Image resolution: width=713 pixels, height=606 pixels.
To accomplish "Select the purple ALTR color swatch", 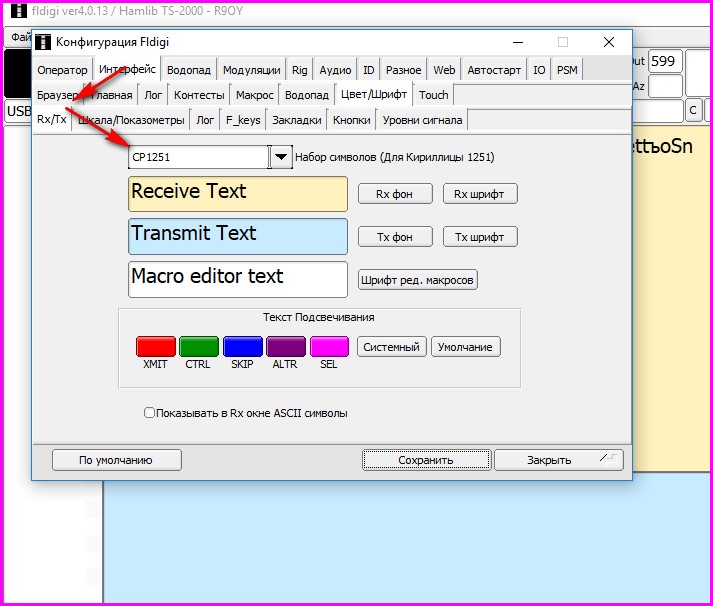I will [x=285, y=347].
